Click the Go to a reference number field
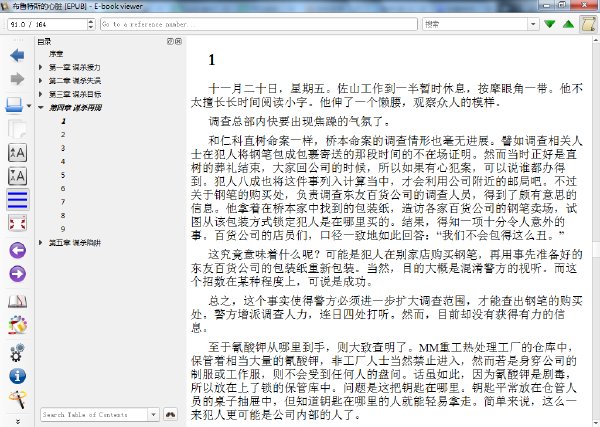 click(x=259, y=24)
